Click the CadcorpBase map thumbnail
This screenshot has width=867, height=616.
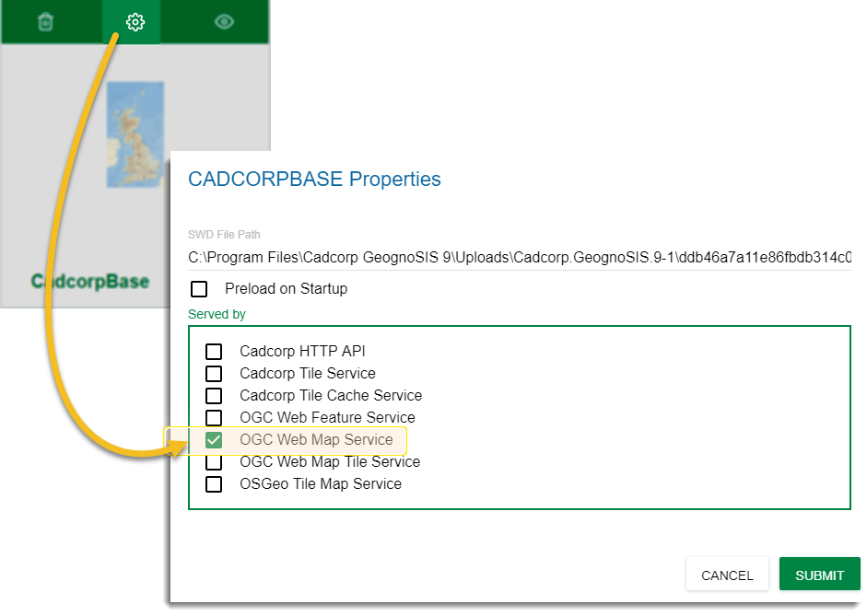coord(135,134)
